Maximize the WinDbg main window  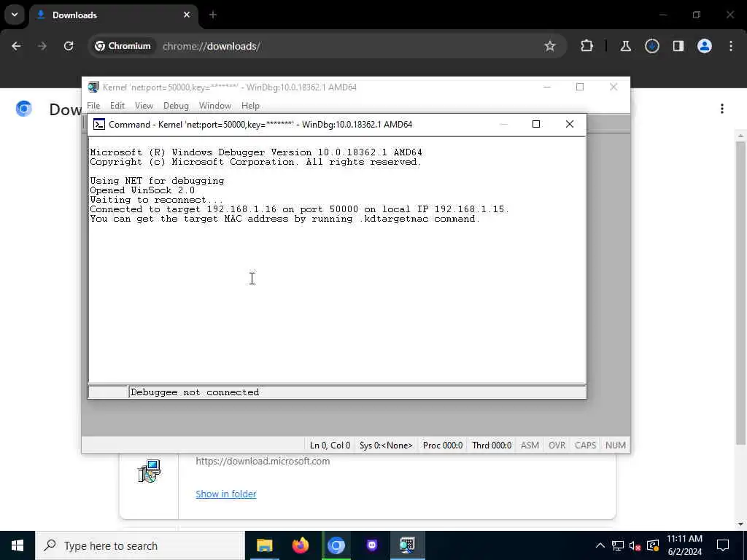click(580, 87)
